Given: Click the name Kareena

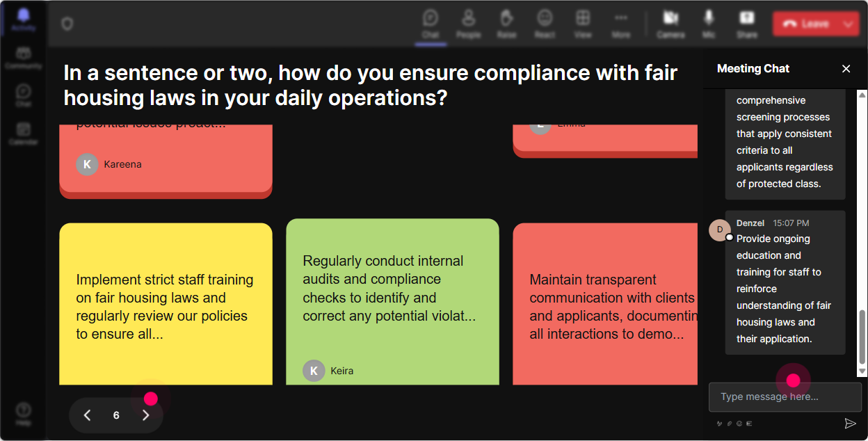Looking at the screenshot, I should [x=122, y=164].
